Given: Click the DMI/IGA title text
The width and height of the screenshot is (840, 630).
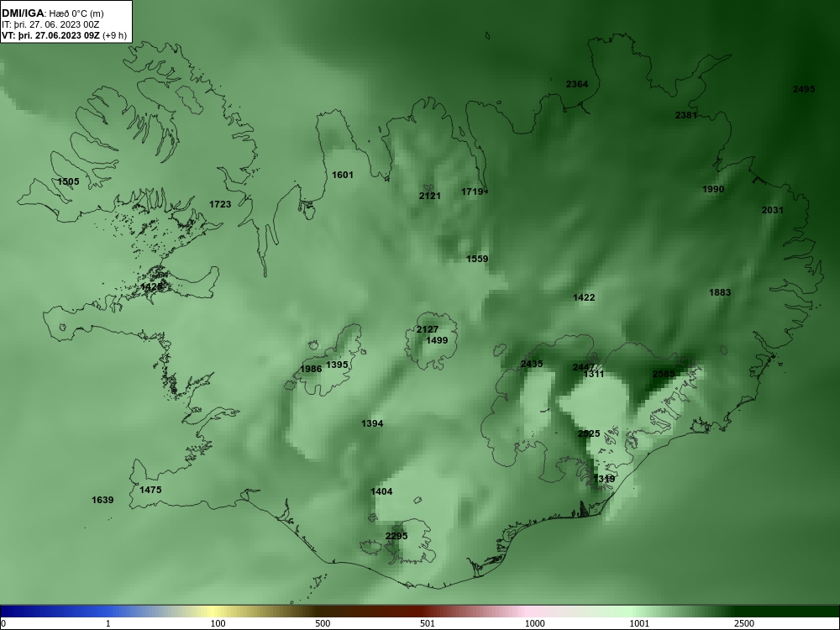Looking at the screenshot, I should click(23, 13).
